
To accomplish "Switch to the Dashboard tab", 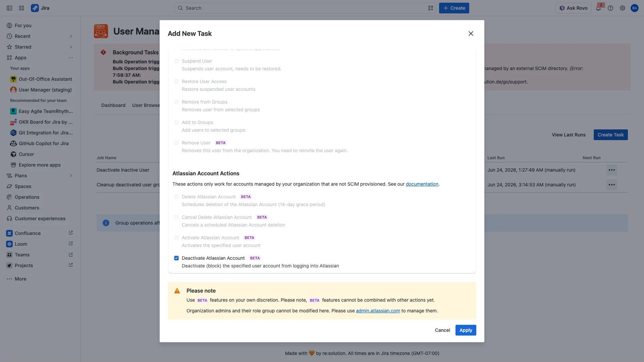I will pyautogui.click(x=113, y=105).
